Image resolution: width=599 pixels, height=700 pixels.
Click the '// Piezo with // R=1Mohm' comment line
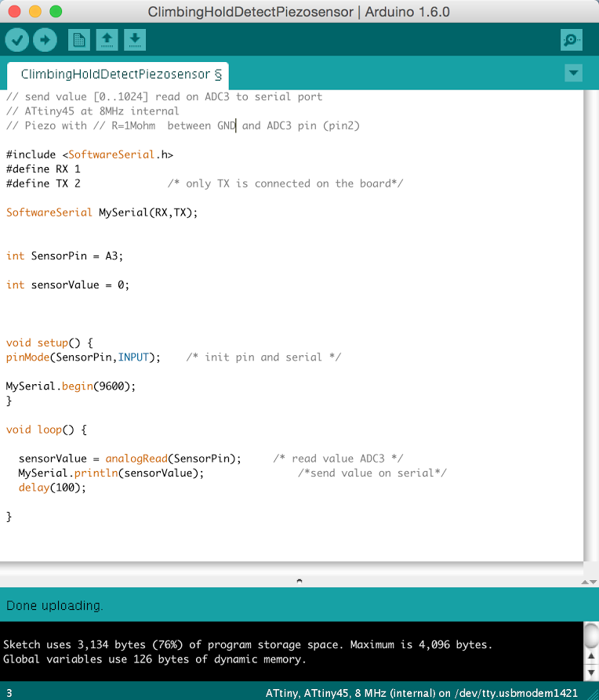coord(183,126)
